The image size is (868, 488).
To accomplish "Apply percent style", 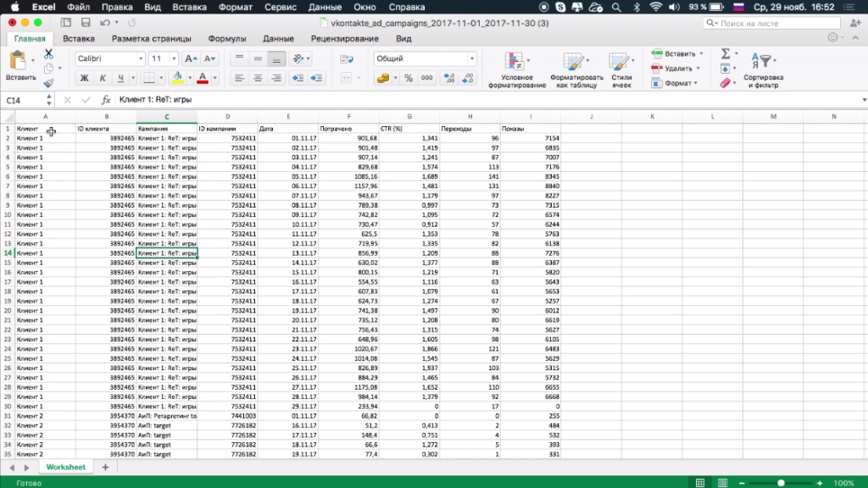I will (x=409, y=78).
